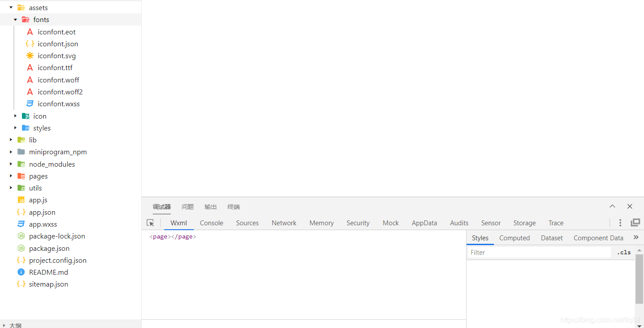Click the blue styles folder icon
Image resolution: width=644 pixels, height=328 pixels.
[x=26, y=128]
